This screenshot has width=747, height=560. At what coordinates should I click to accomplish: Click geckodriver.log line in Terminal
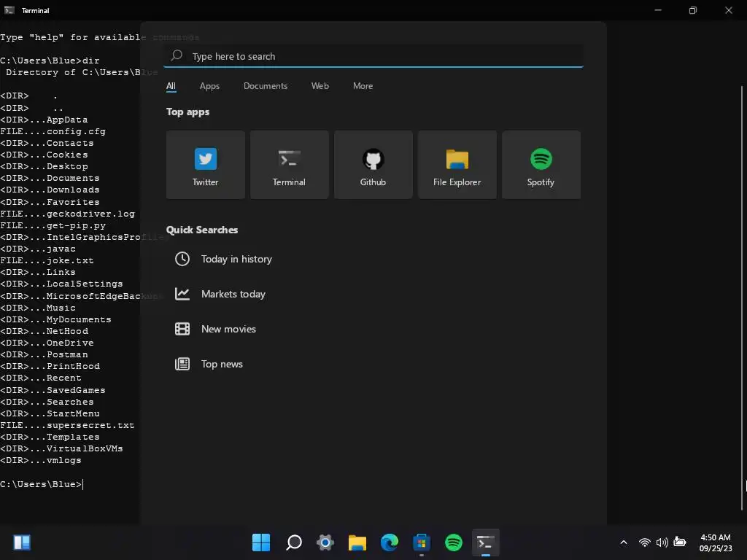(x=67, y=214)
